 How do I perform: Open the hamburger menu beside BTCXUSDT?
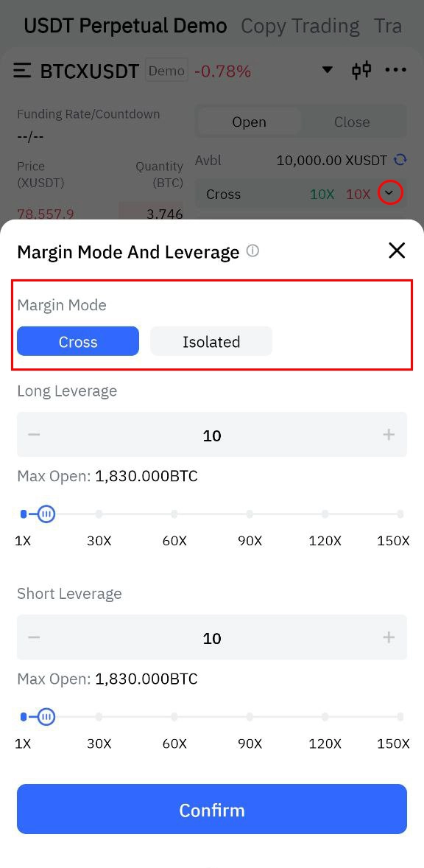click(x=22, y=71)
